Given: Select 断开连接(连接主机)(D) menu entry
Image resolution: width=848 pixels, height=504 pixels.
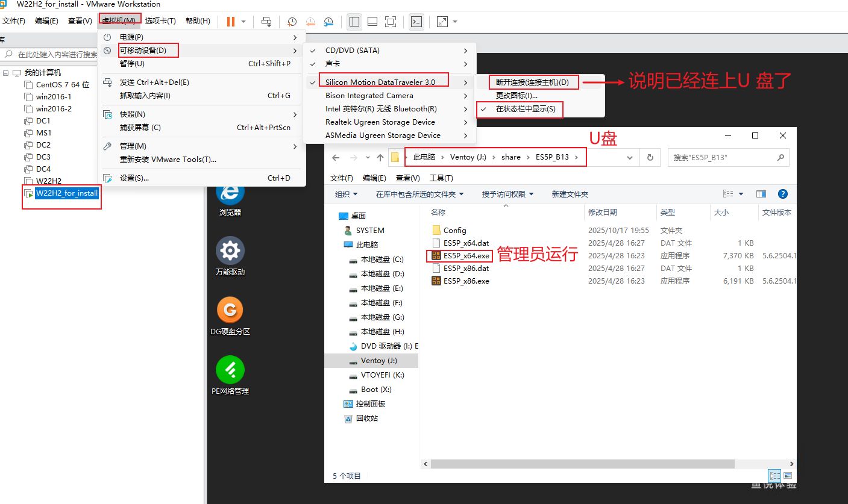Looking at the screenshot, I should pos(532,82).
